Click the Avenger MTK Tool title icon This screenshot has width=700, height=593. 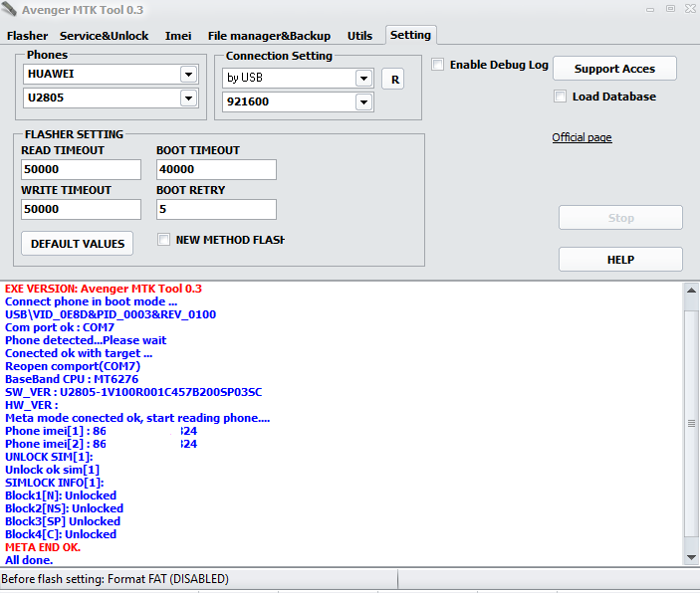9,9
